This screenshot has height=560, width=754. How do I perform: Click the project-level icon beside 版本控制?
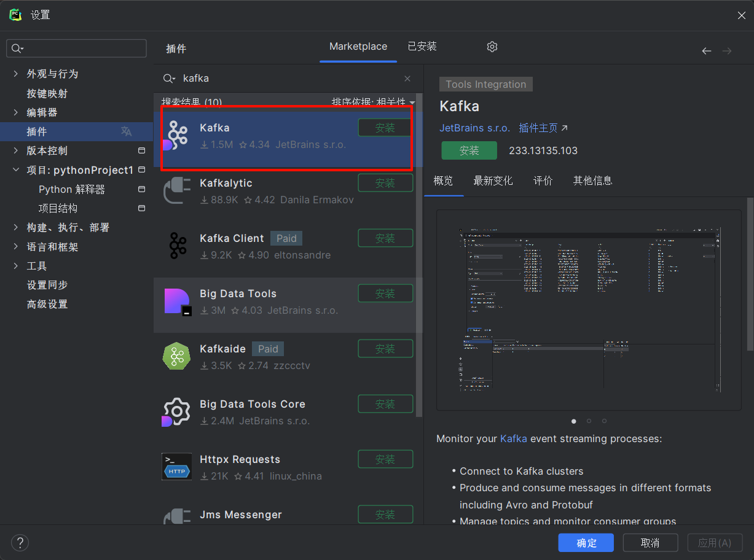[141, 150]
